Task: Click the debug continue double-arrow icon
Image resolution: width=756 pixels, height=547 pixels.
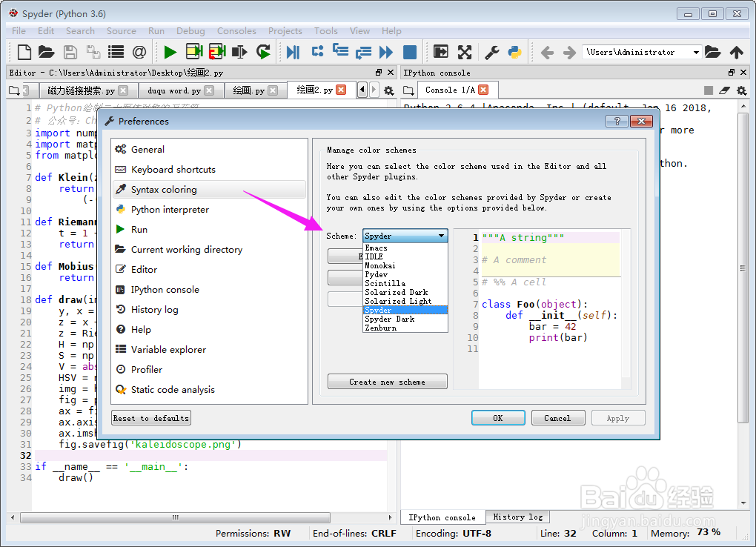Action: pyautogui.click(x=386, y=52)
